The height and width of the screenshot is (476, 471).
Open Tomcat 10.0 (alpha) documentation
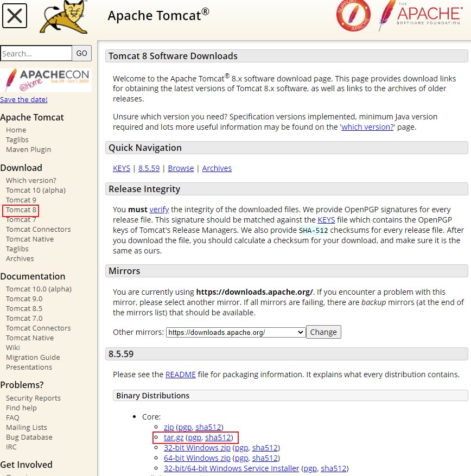[39, 289]
